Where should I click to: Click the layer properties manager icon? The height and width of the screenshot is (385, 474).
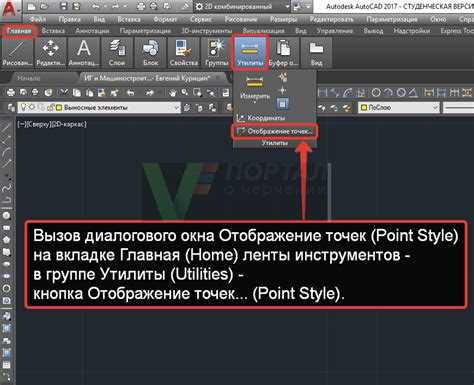tap(11, 107)
